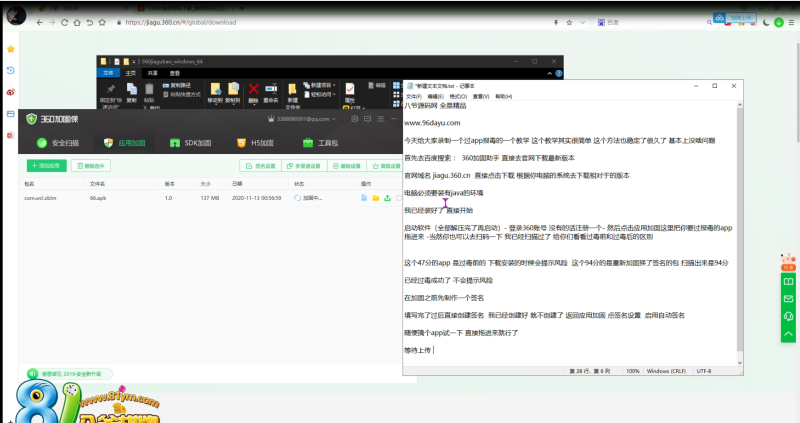
Task: Open the 查看 ribbon tab in File Explorer
Action: tap(174, 73)
